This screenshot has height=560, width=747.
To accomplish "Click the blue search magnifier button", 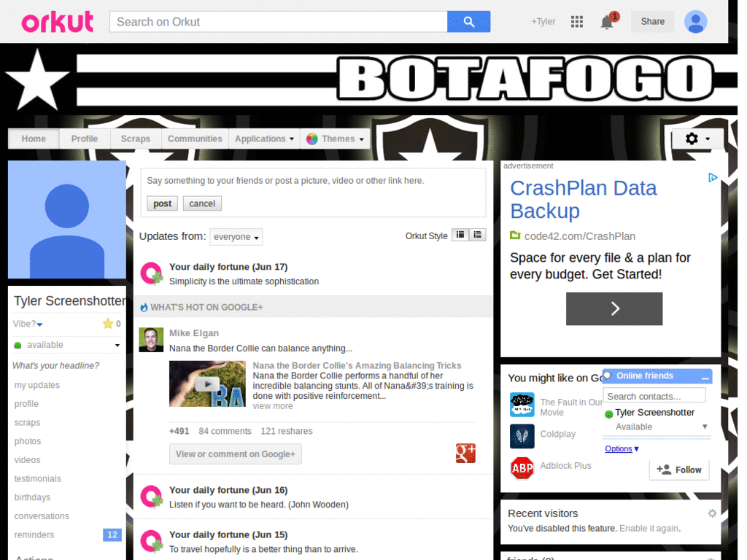I will 468,22.
